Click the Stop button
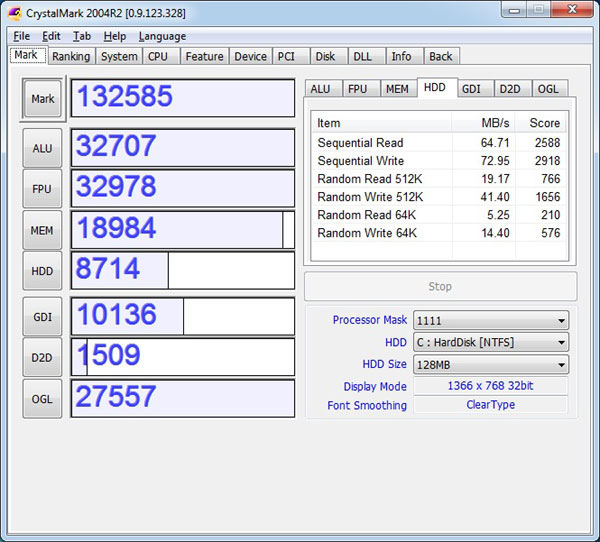 point(440,286)
